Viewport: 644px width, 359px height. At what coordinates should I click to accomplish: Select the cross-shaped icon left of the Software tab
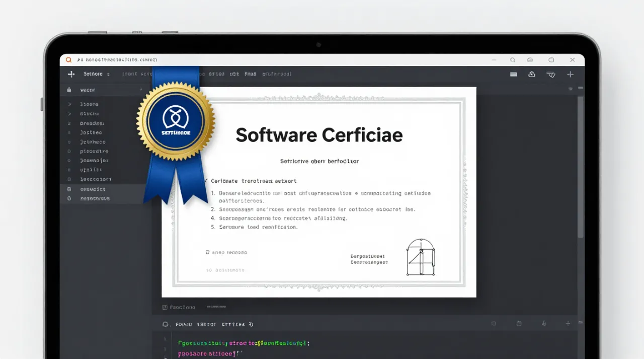click(71, 74)
